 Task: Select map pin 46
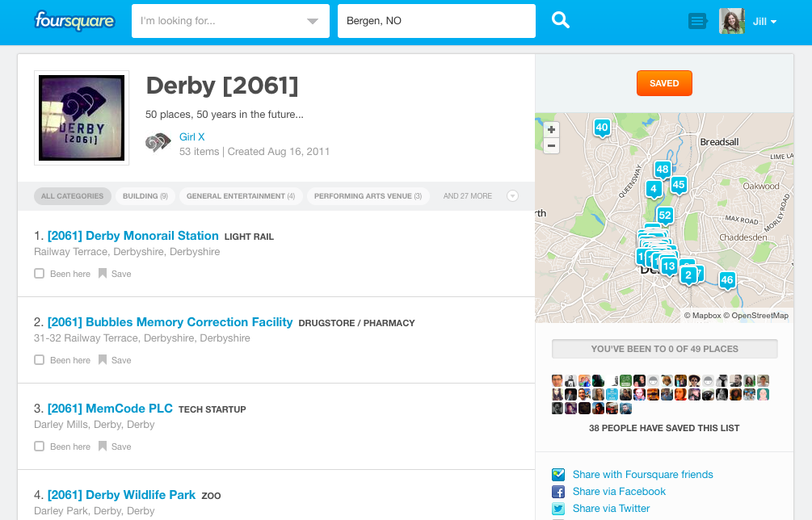point(727,282)
